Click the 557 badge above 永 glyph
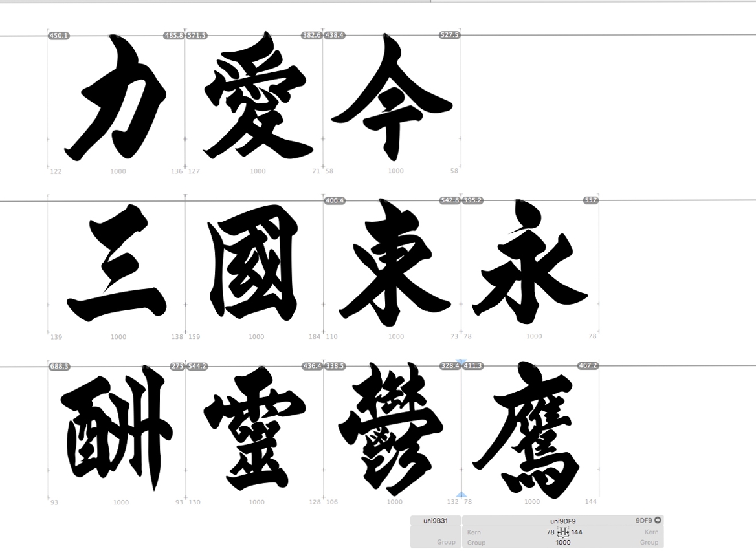This screenshot has width=756, height=551. pyautogui.click(x=590, y=200)
